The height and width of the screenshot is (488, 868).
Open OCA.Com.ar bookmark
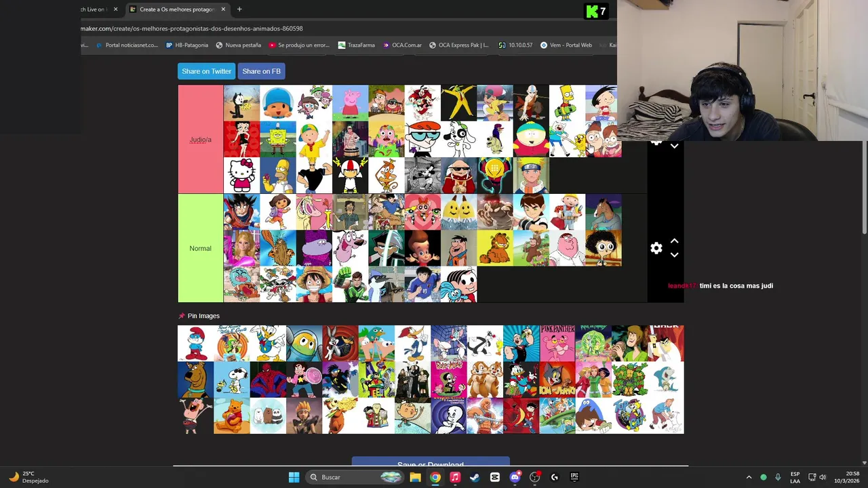tap(402, 45)
